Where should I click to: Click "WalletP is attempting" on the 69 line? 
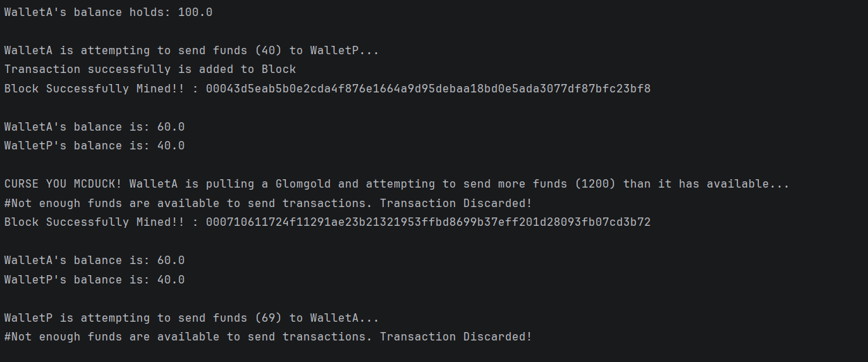[x=77, y=318]
